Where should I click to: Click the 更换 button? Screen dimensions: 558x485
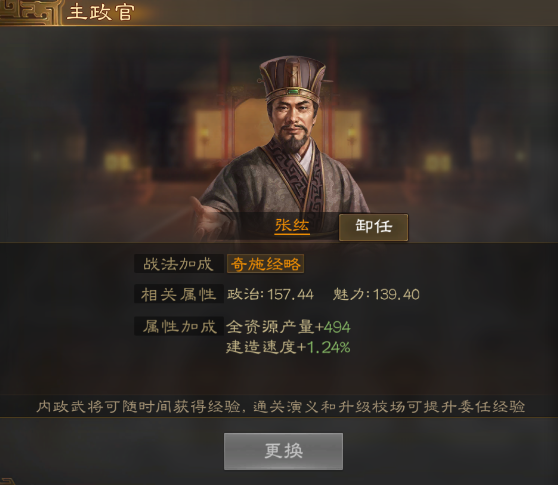point(283,451)
